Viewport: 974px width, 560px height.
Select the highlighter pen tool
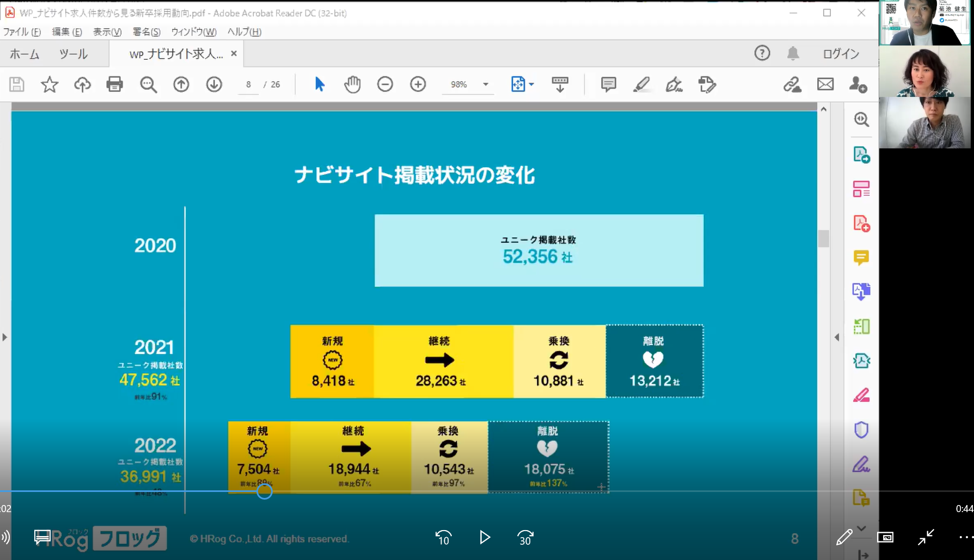click(x=641, y=84)
